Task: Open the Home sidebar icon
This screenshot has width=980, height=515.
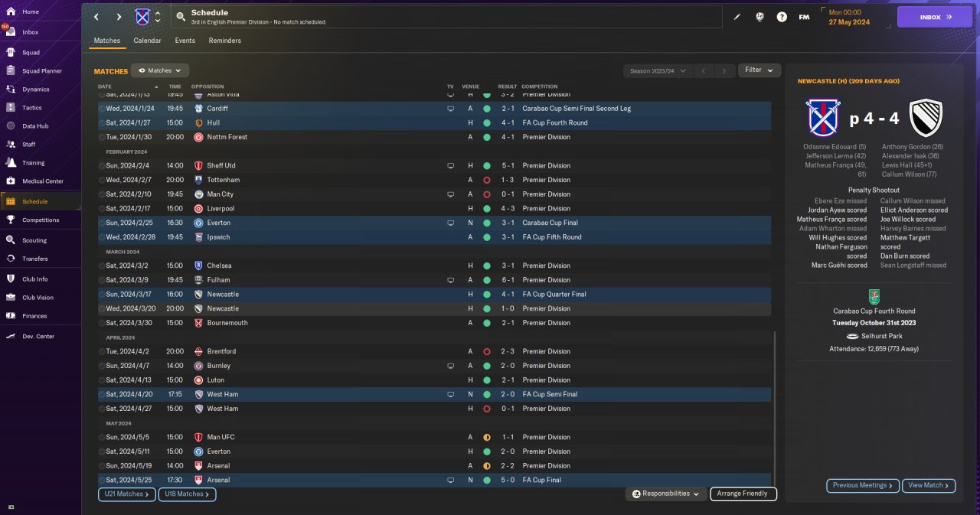Action: [x=11, y=11]
